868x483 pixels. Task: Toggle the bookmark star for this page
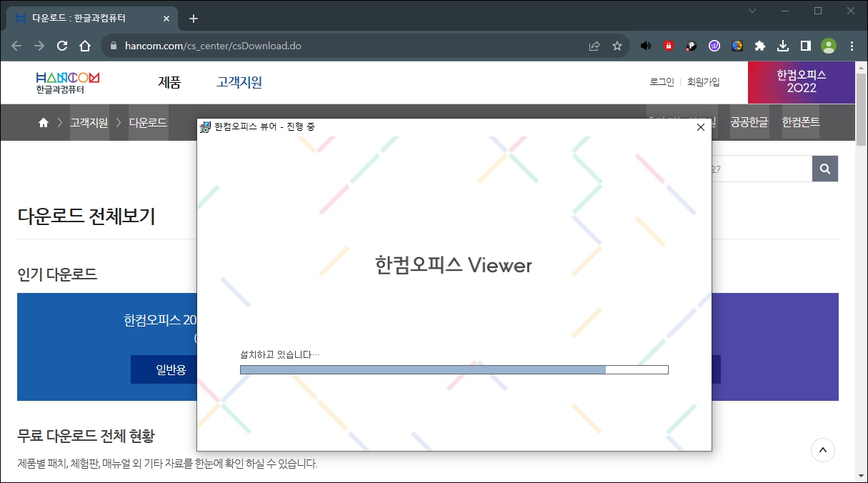coord(616,45)
